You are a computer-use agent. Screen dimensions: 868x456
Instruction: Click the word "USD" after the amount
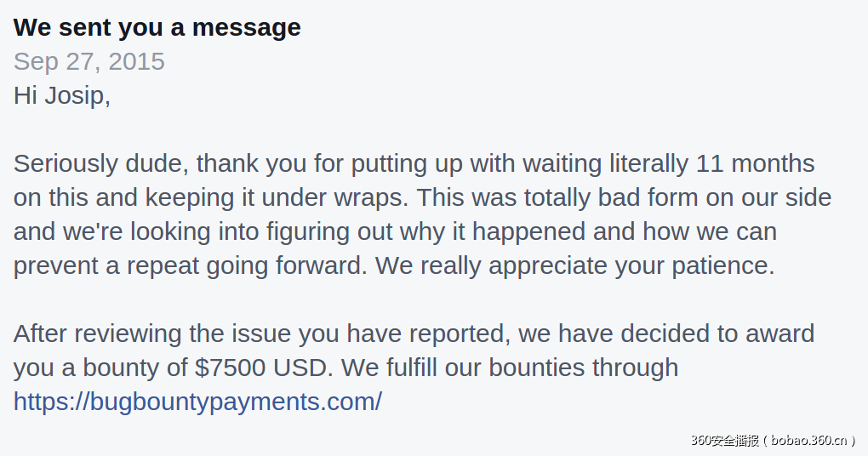303,368
